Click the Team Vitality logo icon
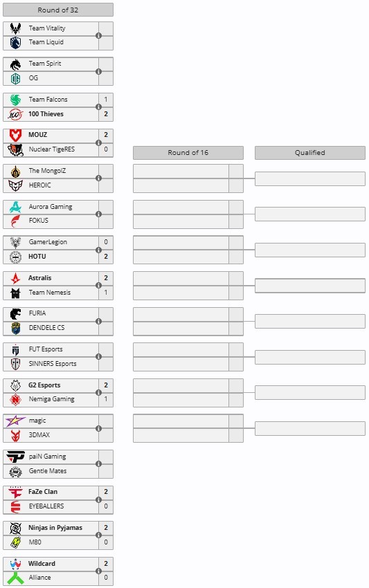This screenshot has height=588, width=369. (15, 28)
